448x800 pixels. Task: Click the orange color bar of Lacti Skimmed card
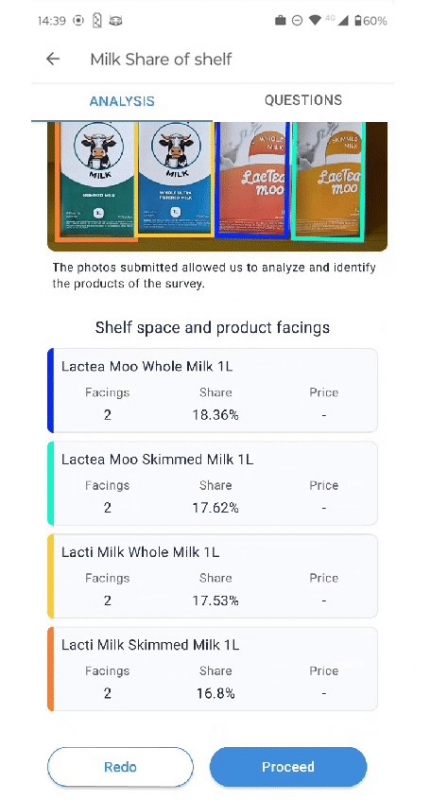51,669
